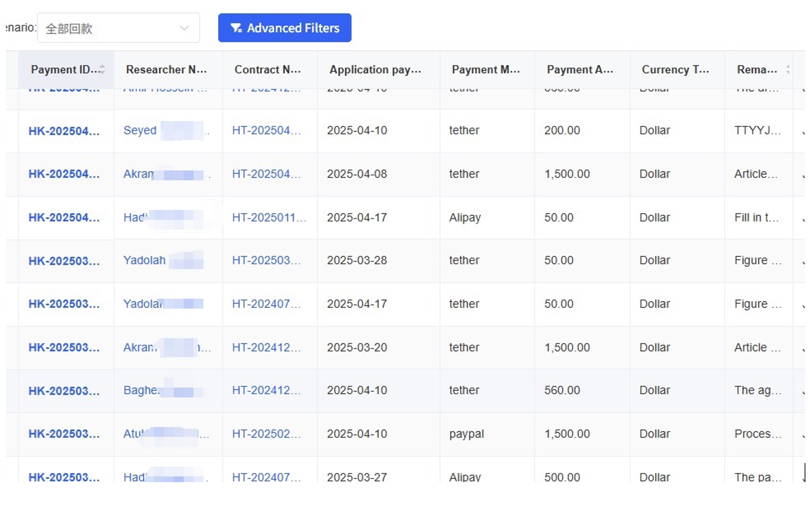
Task: Open the Seyed researcher name link
Action: (140, 130)
